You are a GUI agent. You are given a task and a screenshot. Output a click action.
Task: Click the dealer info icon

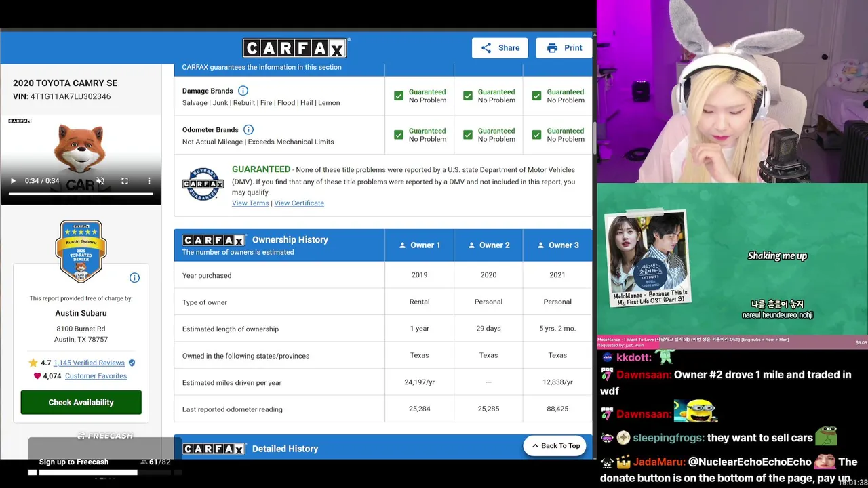(x=134, y=278)
